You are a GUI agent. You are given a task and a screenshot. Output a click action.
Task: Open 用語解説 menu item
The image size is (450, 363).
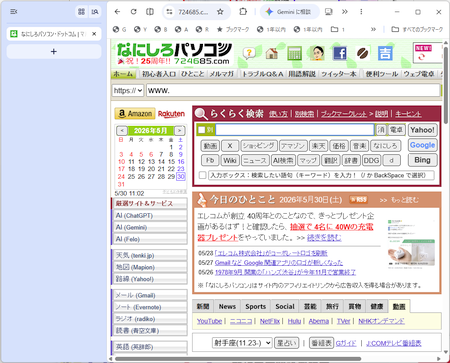pos(302,74)
